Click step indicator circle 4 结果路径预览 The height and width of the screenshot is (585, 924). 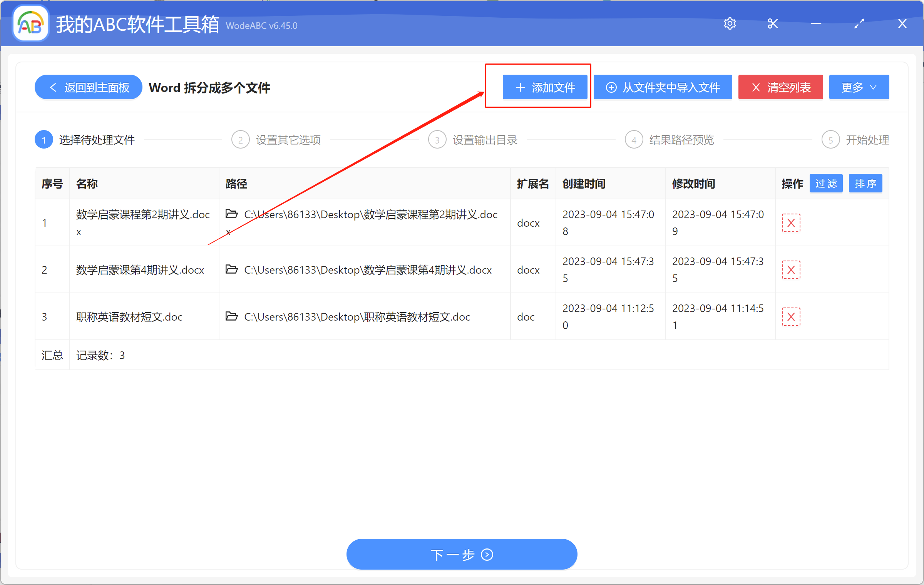pyautogui.click(x=634, y=139)
